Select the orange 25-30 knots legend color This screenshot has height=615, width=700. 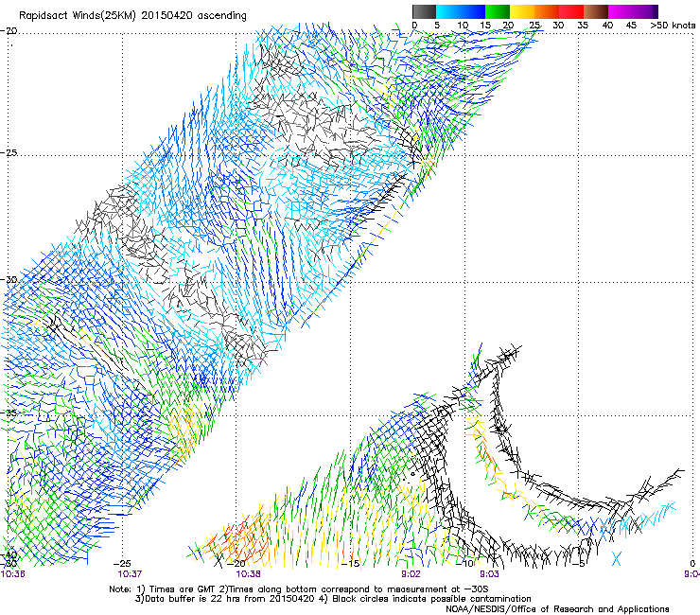pos(547,11)
